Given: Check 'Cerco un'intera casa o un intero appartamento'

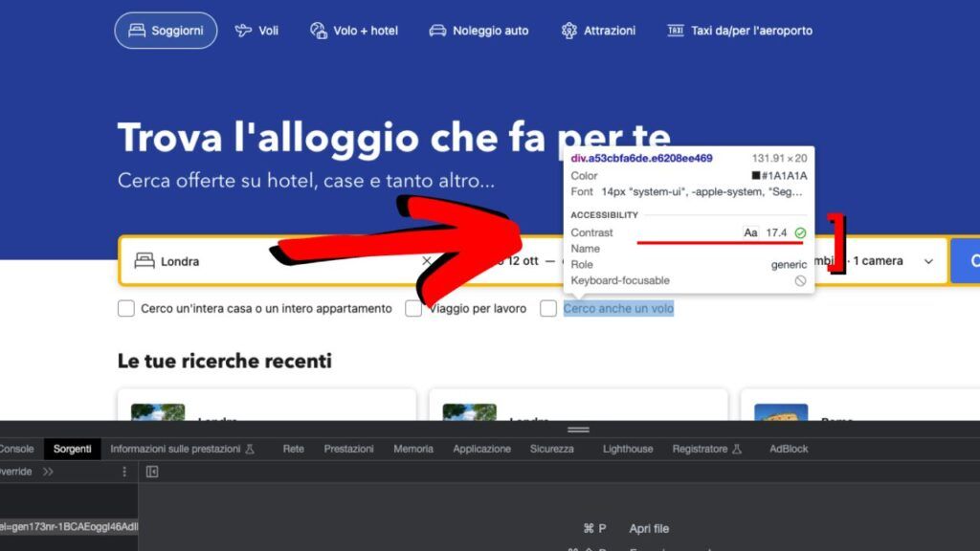Looking at the screenshot, I should (126, 309).
